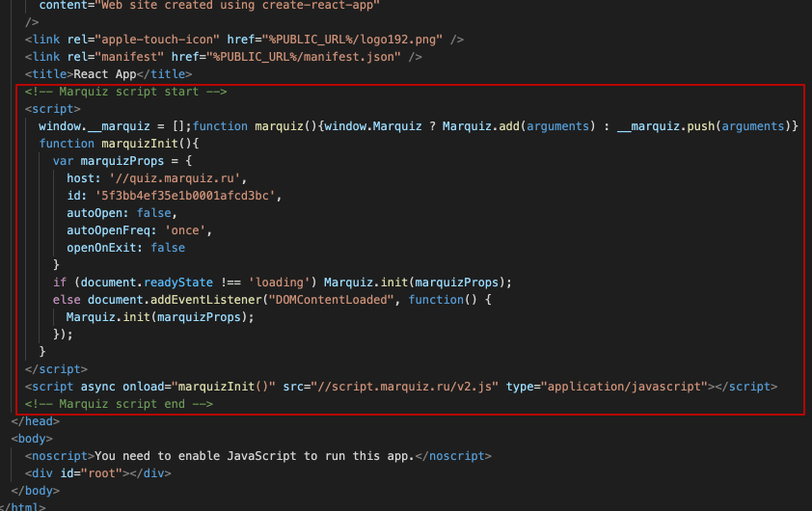Click the 'async' attribute in script tag
The height and width of the screenshot is (511, 812).
[x=97, y=387]
